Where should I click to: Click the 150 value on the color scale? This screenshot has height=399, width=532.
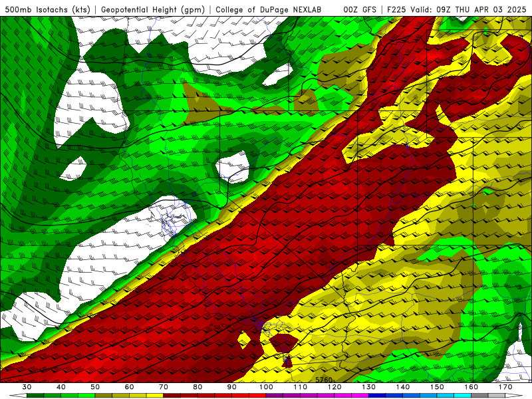coord(437,387)
